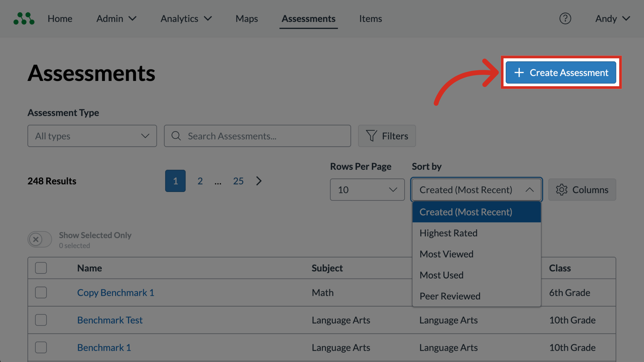The image size is (644, 362).
Task: Select the Assessments tab
Action: pyautogui.click(x=308, y=19)
